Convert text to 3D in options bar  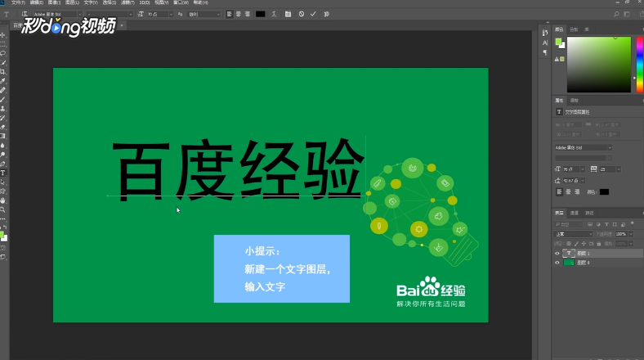(327, 14)
